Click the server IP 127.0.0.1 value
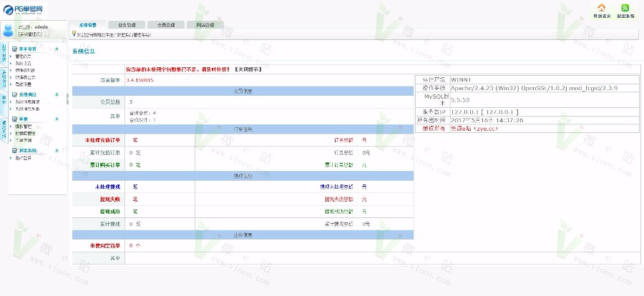 point(484,112)
